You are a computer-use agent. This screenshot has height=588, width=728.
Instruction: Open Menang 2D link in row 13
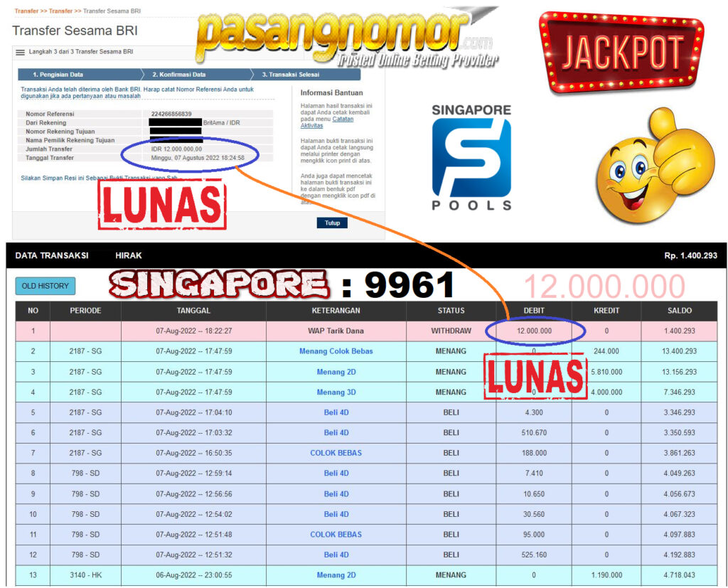click(x=336, y=575)
